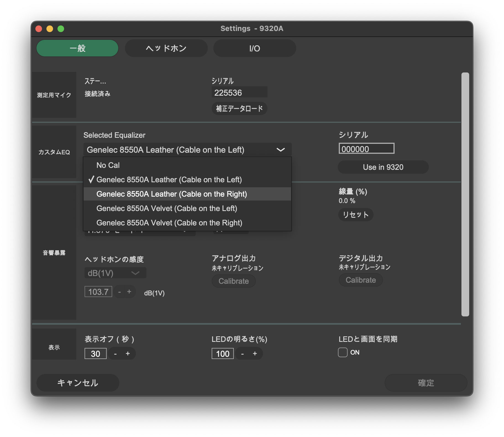This screenshot has height=437, width=504.
Task: Click the キャンセル button
Action: pyautogui.click(x=78, y=383)
